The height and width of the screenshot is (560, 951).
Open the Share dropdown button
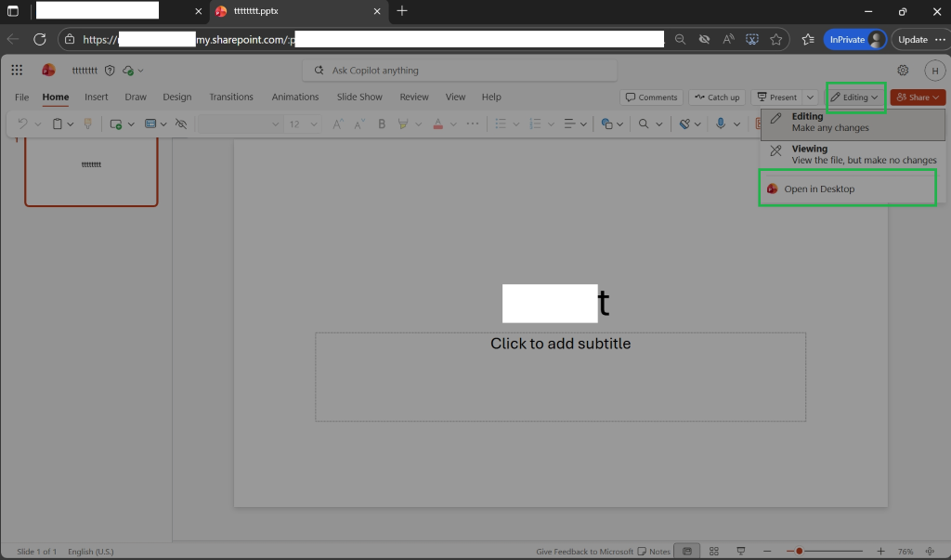918,98
